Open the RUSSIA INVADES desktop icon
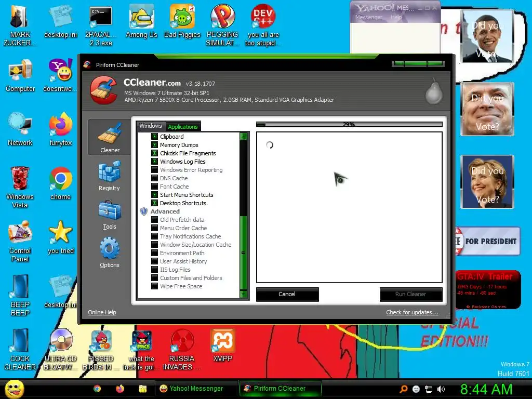This screenshot has width=532, height=399. [x=182, y=350]
